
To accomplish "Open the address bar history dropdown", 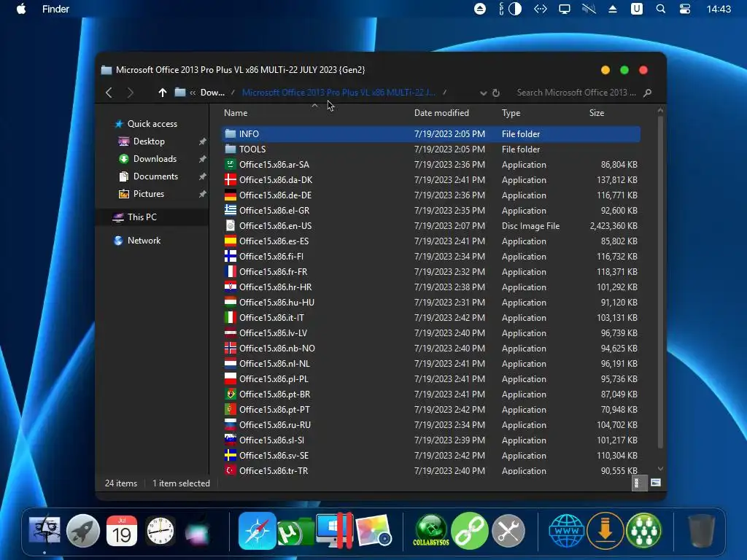I will coord(483,93).
